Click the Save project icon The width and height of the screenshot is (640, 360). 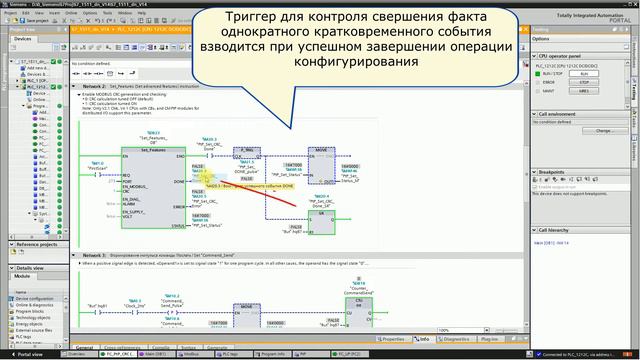[x=22, y=20]
